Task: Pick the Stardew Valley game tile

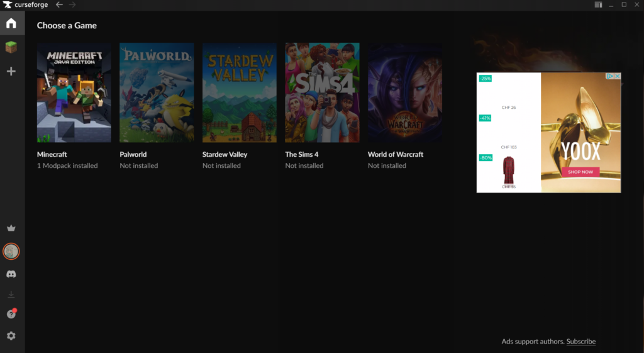Action: point(239,92)
